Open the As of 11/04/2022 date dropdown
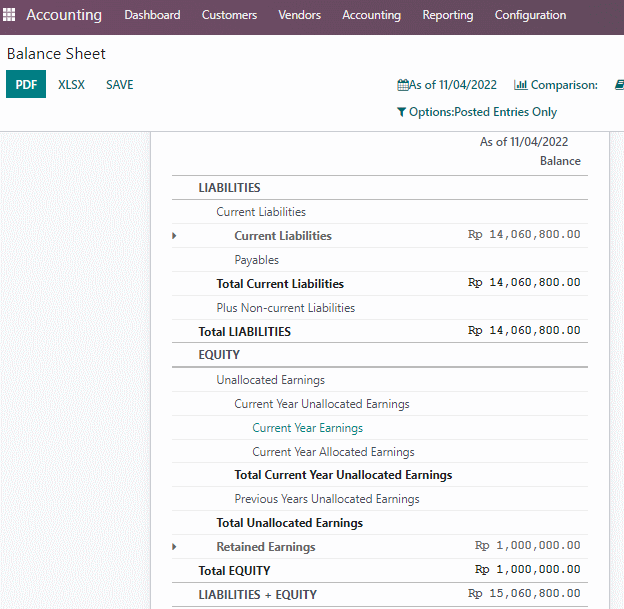The height and width of the screenshot is (609, 624). 447,85
